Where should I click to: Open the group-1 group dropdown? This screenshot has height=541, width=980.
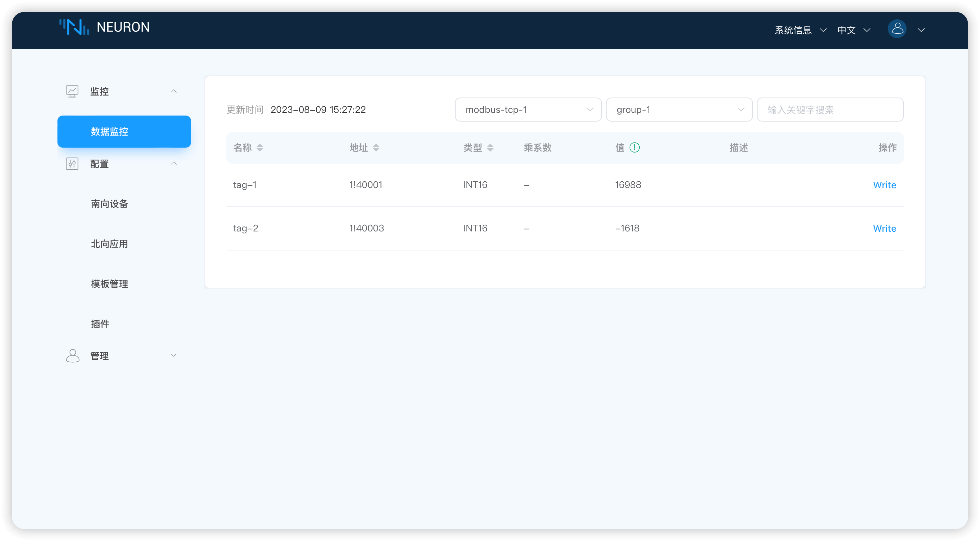tap(679, 110)
